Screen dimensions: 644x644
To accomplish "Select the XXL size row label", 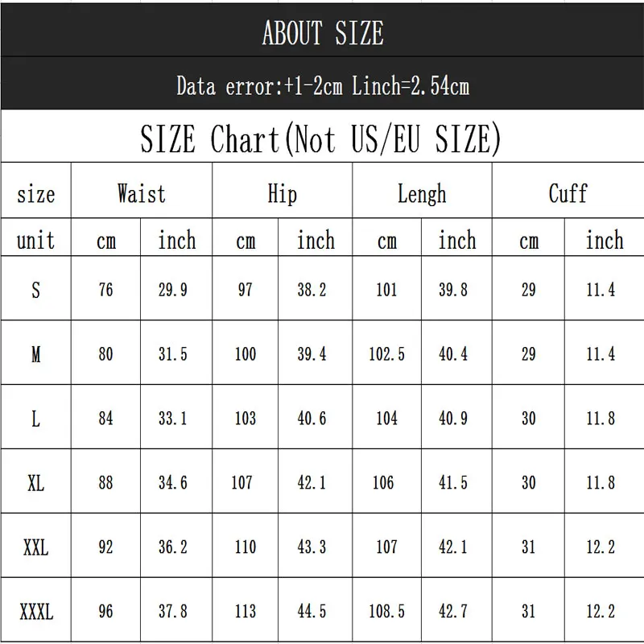I will pyautogui.click(x=35, y=547).
